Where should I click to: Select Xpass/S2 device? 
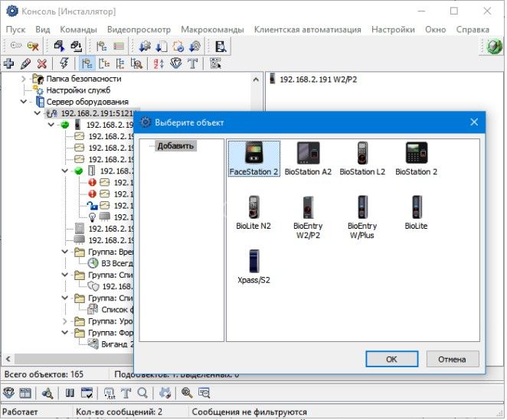(x=253, y=267)
